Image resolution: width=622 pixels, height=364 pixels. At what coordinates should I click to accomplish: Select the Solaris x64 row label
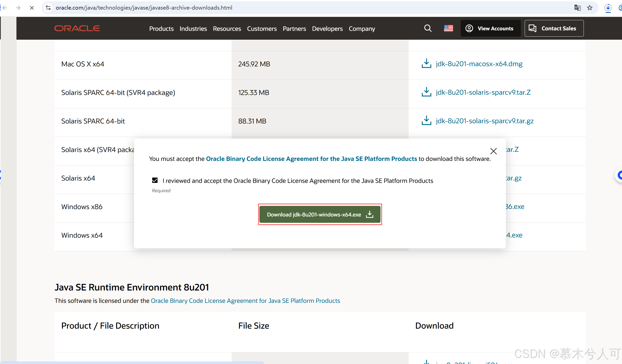(78, 178)
